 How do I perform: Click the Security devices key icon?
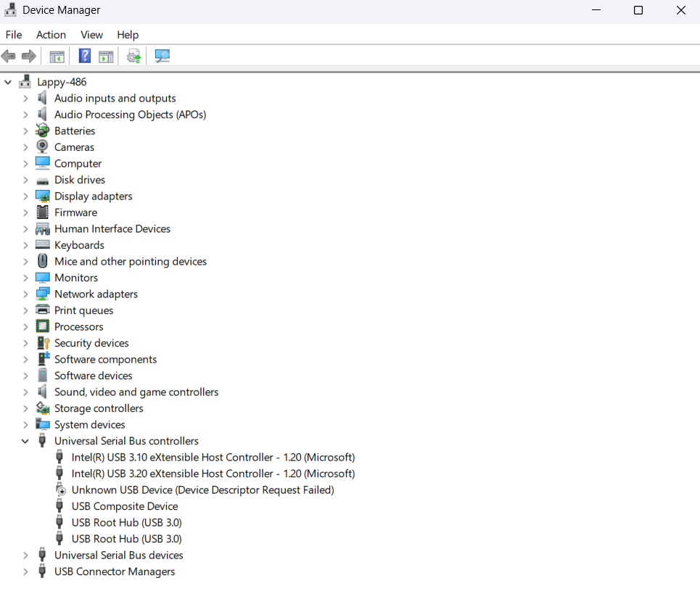(43, 343)
